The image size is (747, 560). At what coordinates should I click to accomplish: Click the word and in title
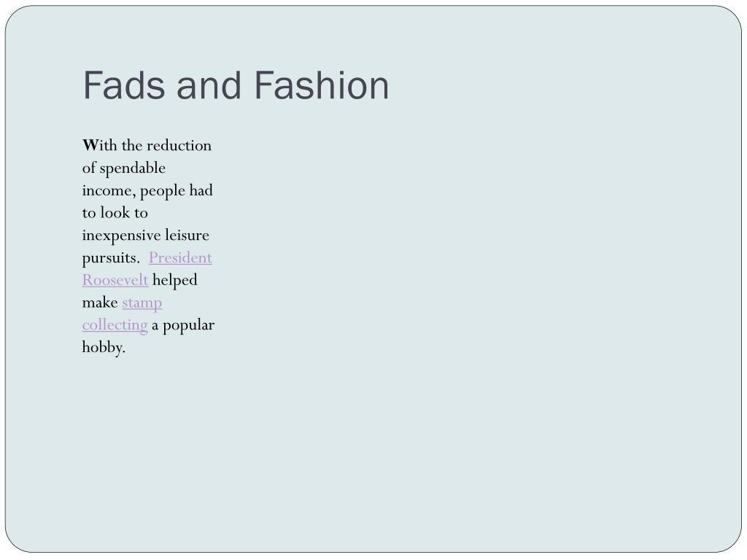click(x=209, y=86)
